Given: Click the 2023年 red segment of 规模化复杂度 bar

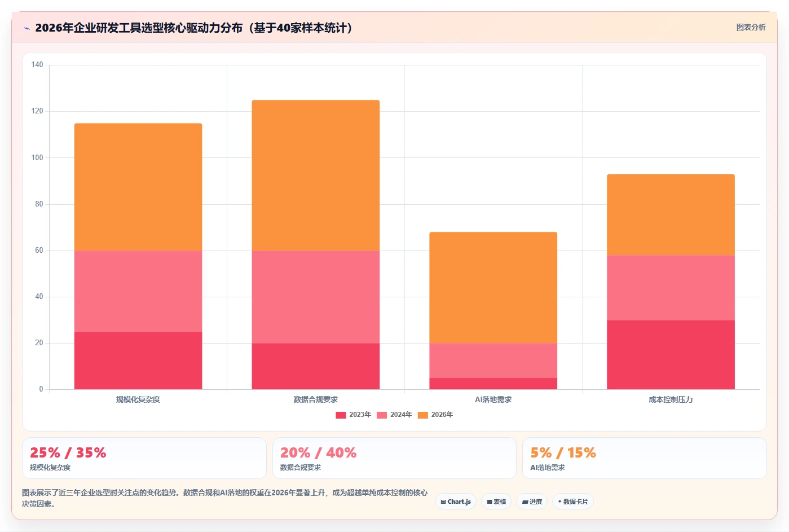Looking at the screenshot, I should pos(138,360).
